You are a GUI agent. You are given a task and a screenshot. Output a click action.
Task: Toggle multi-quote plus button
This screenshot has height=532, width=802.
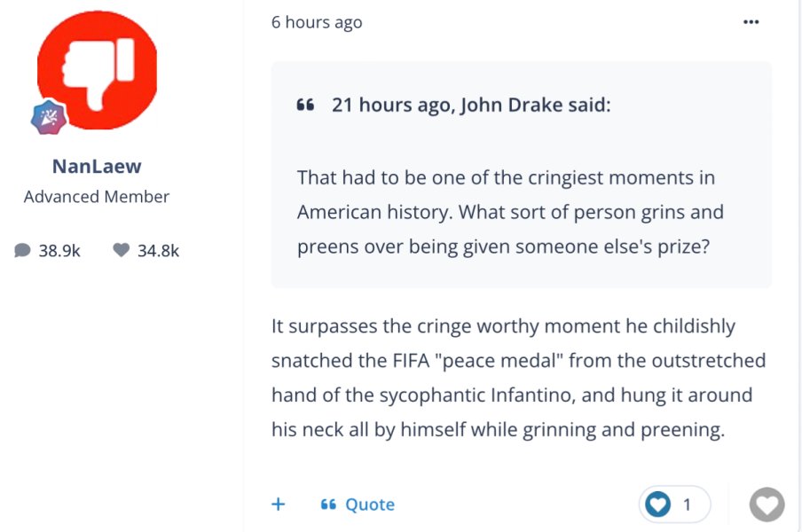pos(279,505)
